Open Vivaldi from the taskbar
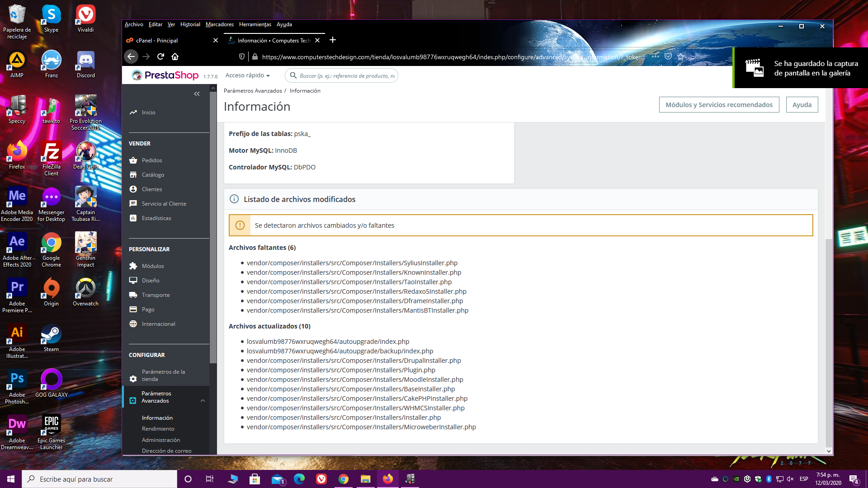868x488 pixels. (321, 479)
